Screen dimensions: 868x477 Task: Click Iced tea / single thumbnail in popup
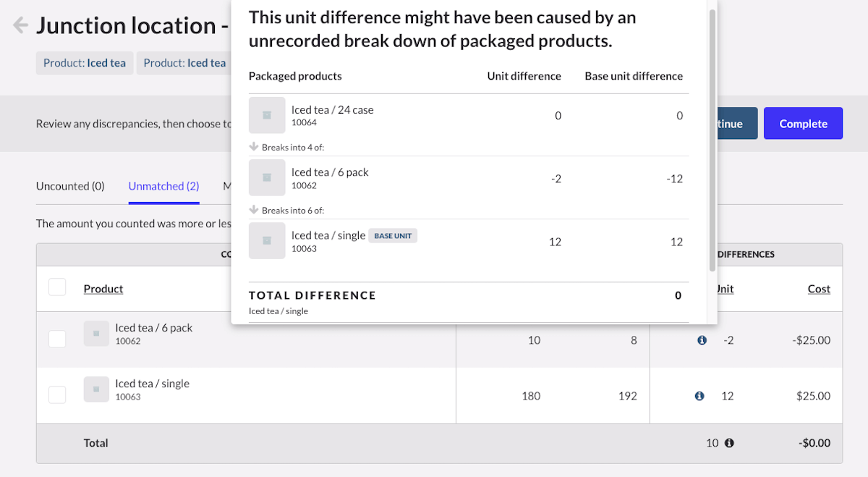[267, 240]
